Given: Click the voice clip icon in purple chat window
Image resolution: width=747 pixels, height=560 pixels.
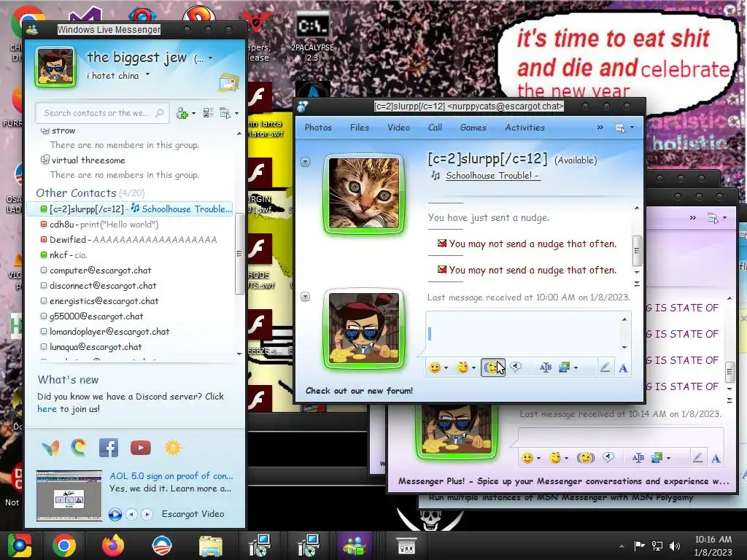Looking at the screenshot, I should (608, 458).
